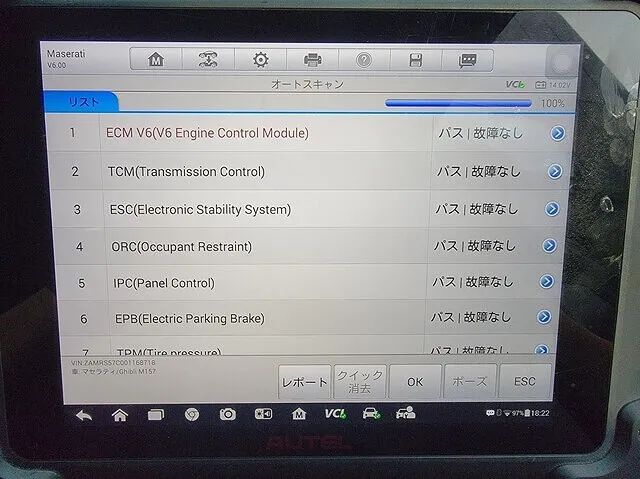
Task: Open the data logging message icon
Action: (x=467, y=61)
